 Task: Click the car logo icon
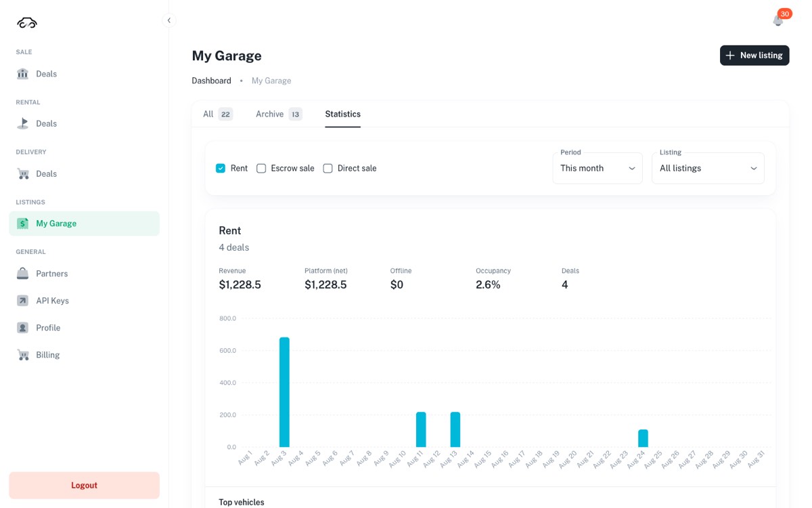(27, 22)
